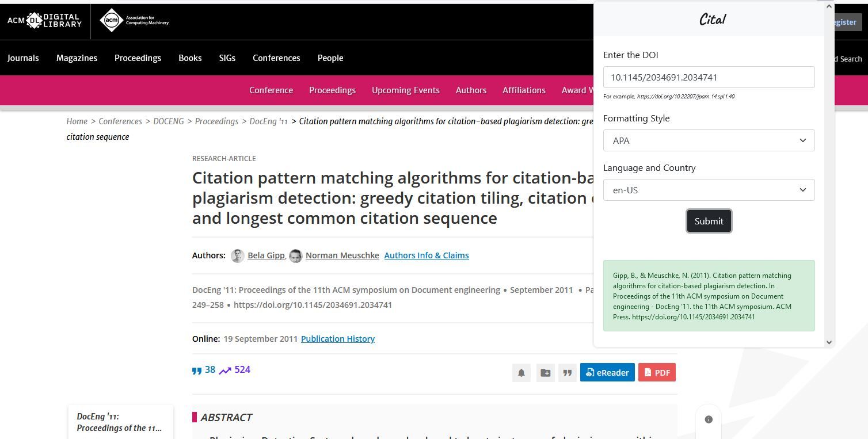Click the citation count 38
The image size is (868, 439).
[204, 370]
